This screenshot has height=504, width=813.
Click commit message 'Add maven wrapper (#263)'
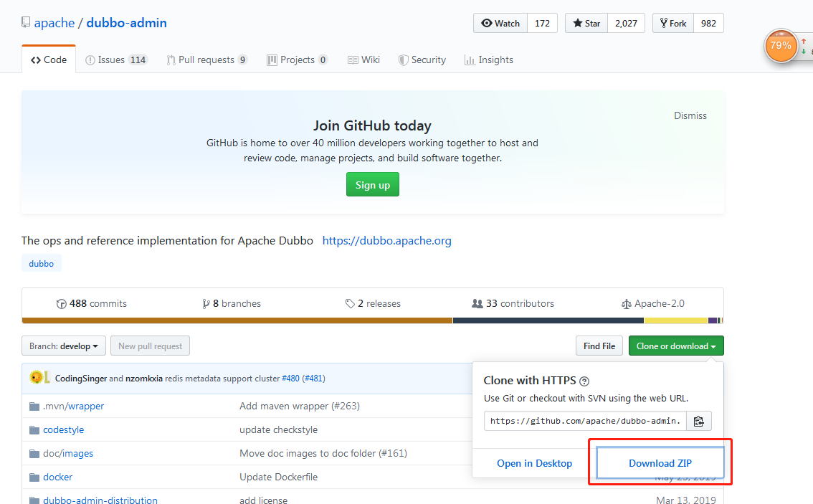(300, 406)
